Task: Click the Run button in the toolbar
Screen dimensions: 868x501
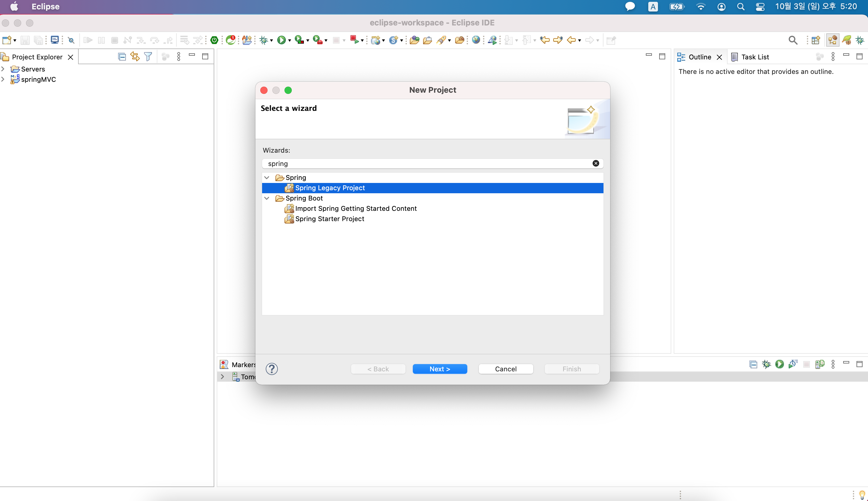Action: click(281, 40)
